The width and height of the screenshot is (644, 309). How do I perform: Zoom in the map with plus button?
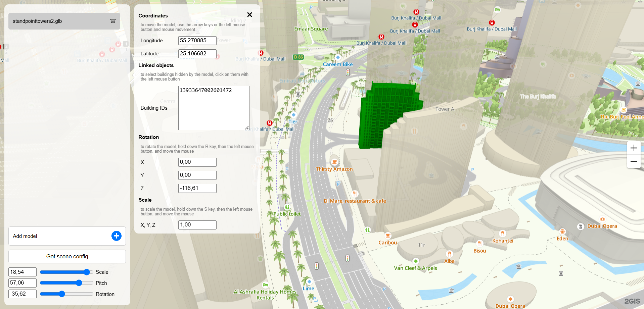click(634, 148)
